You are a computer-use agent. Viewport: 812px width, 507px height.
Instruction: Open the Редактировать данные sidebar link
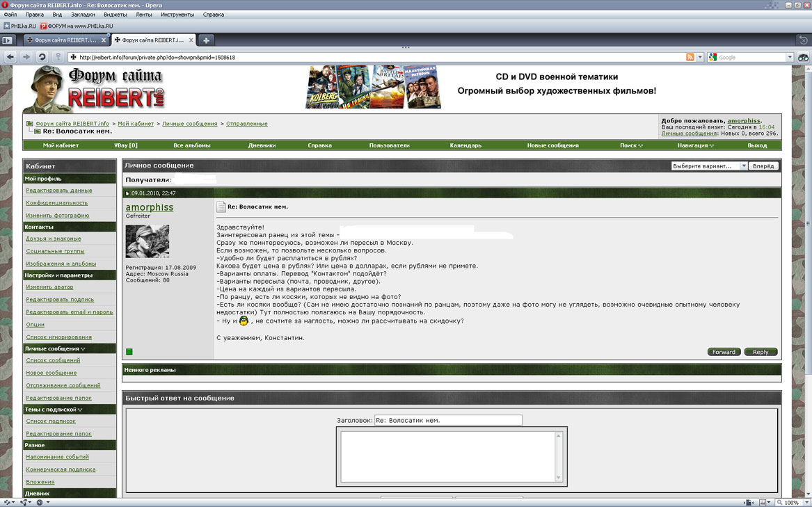click(59, 190)
